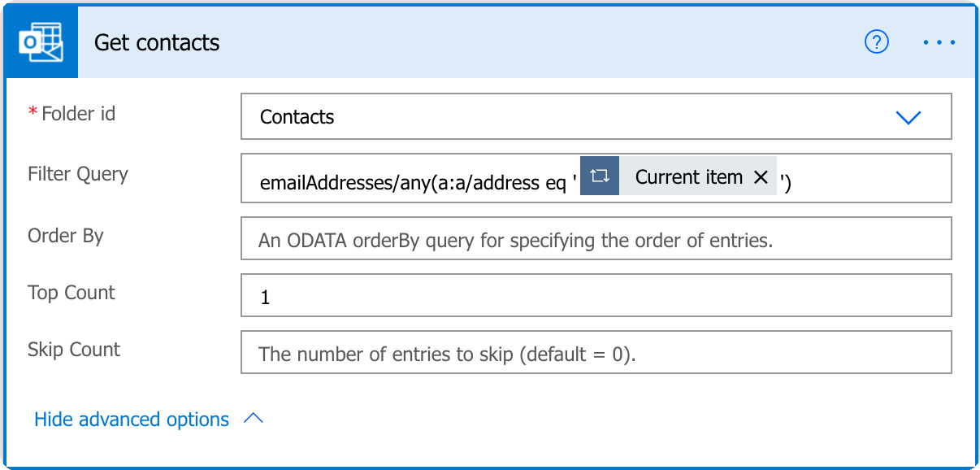
Task: Expand the Folder id dropdown arrow
Action: (x=908, y=117)
